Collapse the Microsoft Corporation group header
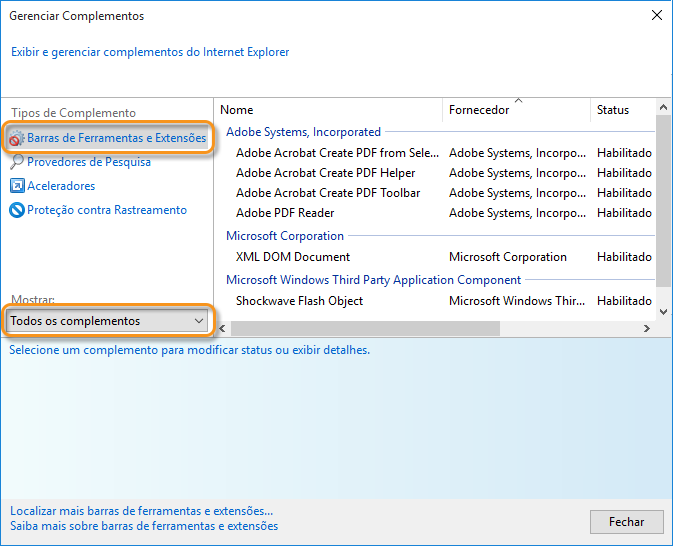 coord(285,236)
